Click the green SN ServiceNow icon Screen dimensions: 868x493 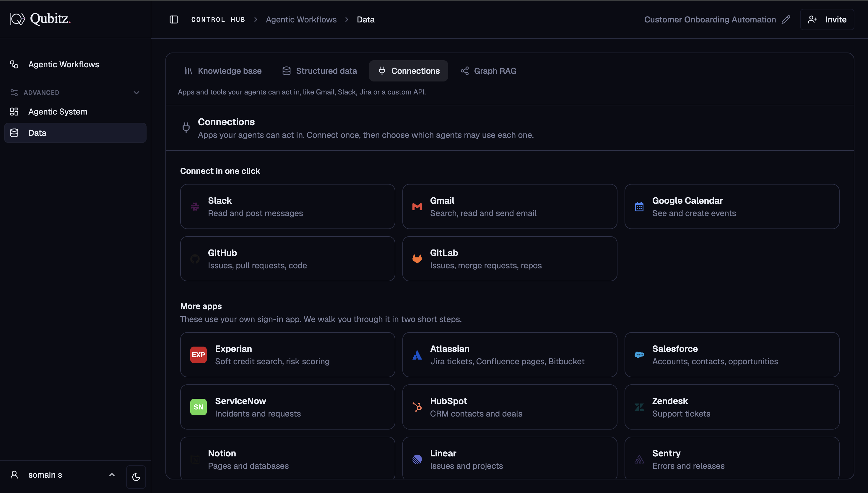pyautogui.click(x=199, y=407)
